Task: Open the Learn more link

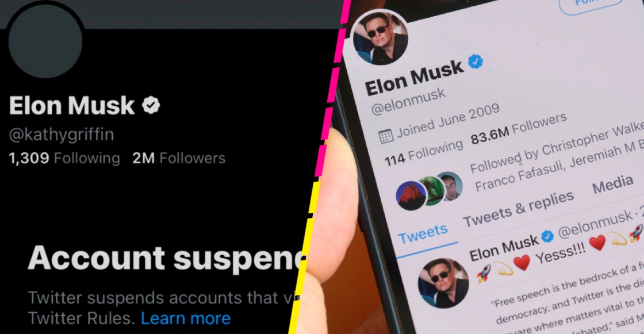Action: click(x=185, y=318)
